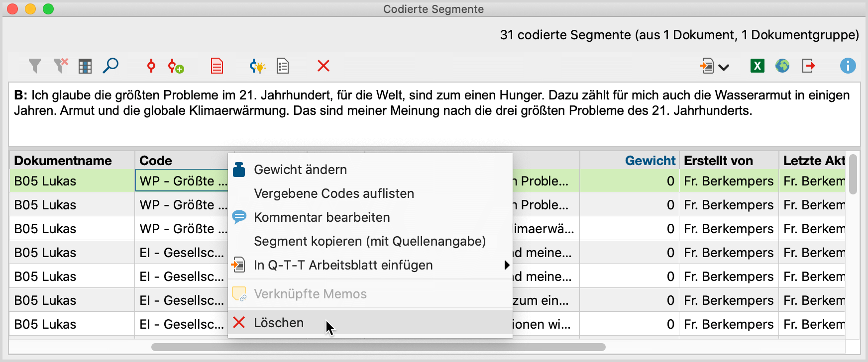
Task: Click the magnifying glass search icon
Action: pos(110,66)
